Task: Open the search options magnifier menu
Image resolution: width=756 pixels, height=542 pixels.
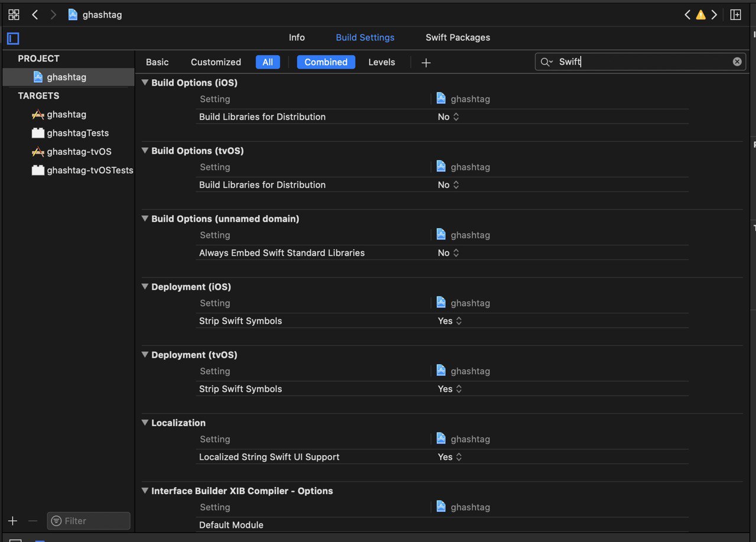Action: pyautogui.click(x=547, y=62)
